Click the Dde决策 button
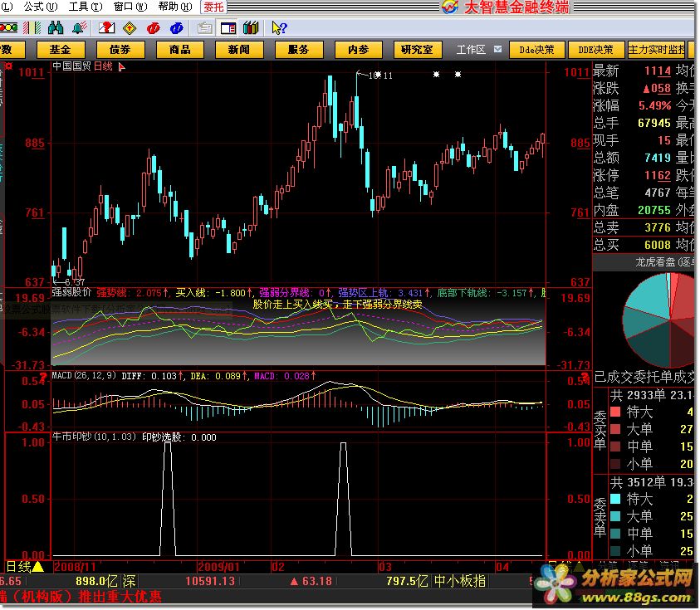 (x=536, y=50)
